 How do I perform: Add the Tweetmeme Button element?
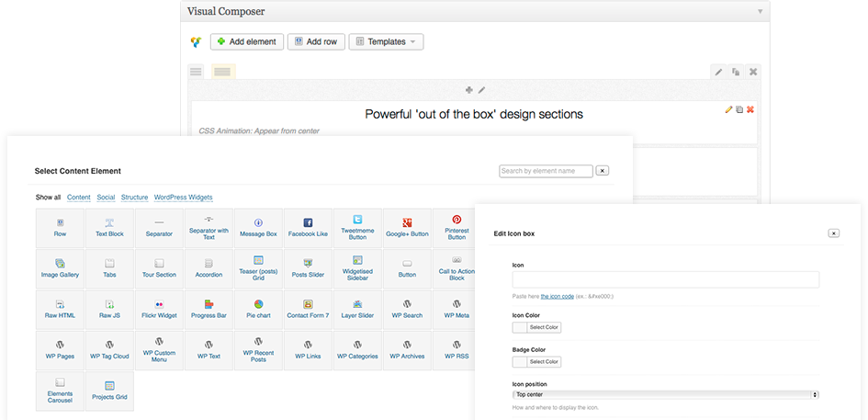pos(357,228)
